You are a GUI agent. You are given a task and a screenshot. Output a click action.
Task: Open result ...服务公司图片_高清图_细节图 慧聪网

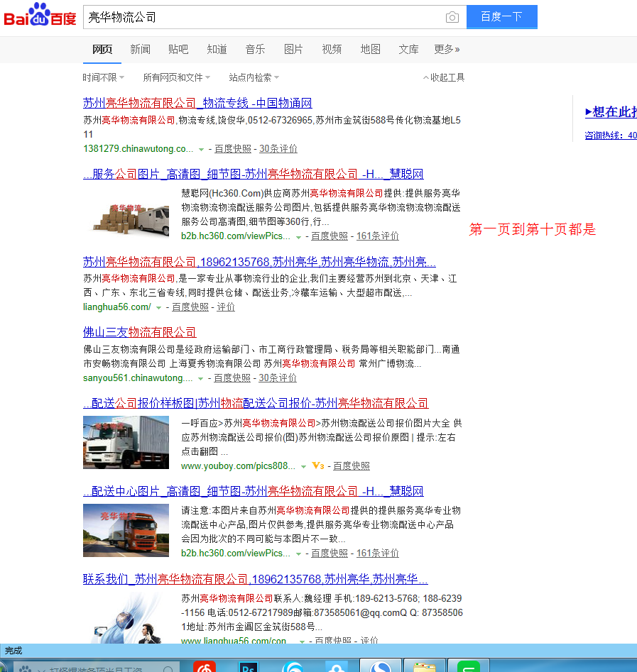click(x=253, y=174)
